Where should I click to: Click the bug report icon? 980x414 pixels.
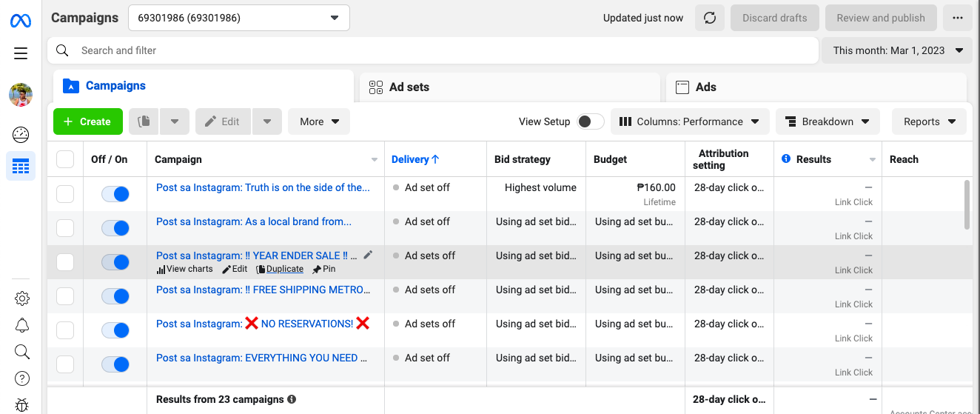22,405
